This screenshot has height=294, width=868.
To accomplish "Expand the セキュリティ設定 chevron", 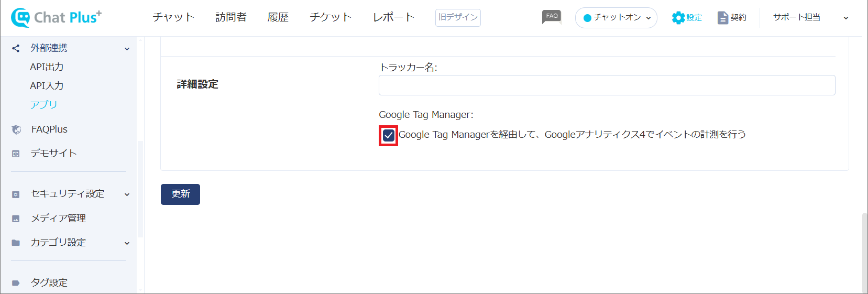I will pyautogui.click(x=127, y=194).
